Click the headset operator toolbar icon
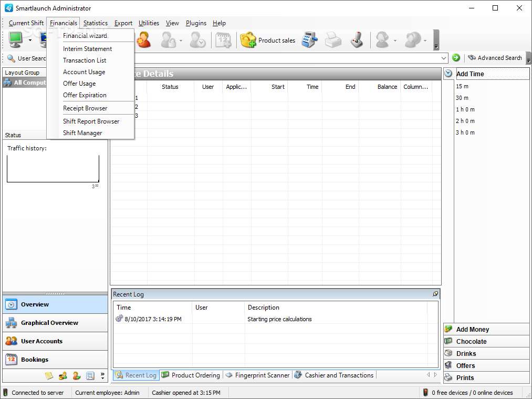 [x=382, y=40]
